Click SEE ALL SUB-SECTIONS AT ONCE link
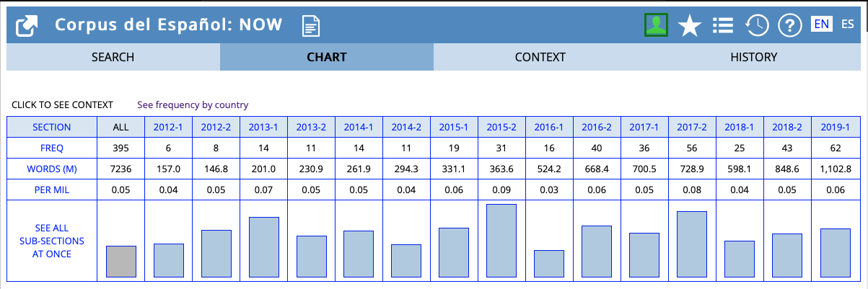The width and height of the screenshot is (868, 289). pos(52,241)
